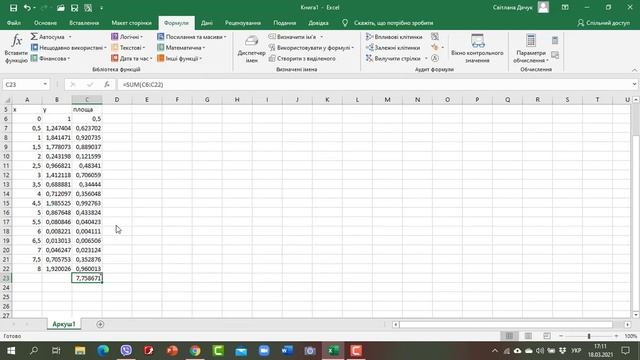Click the Name Box showing C23
The height and width of the screenshot is (360, 640).
(25, 84)
